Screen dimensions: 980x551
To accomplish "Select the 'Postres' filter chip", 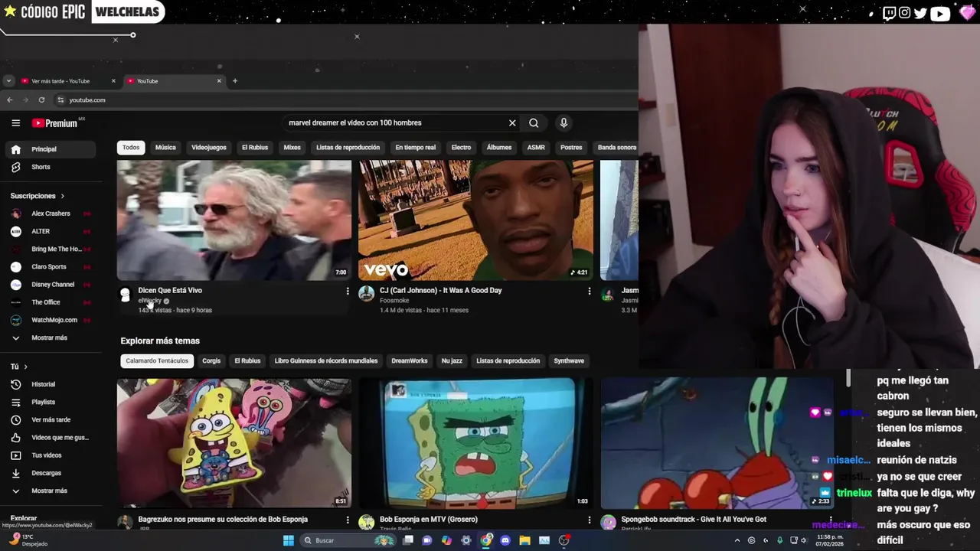I will tap(571, 147).
